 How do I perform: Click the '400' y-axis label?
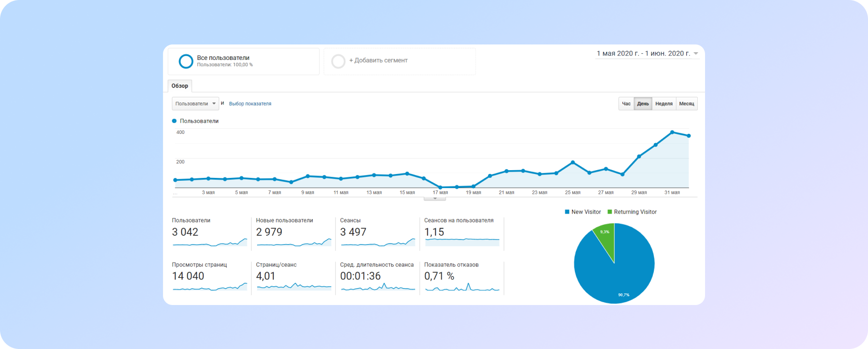[180, 132]
